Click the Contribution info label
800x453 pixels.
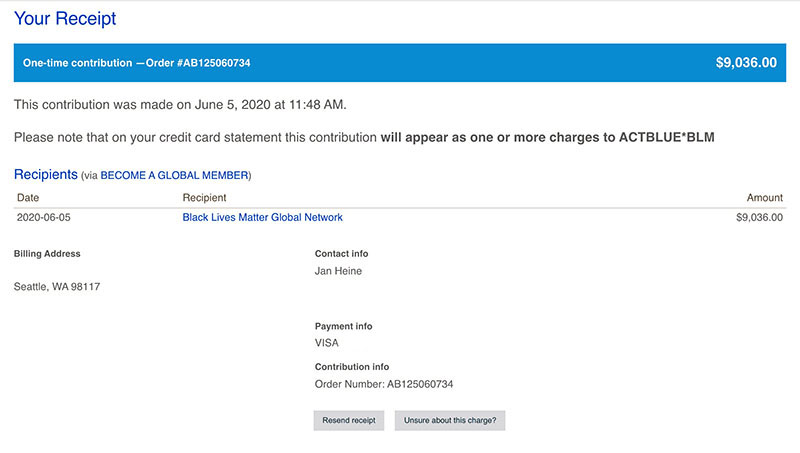click(352, 367)
